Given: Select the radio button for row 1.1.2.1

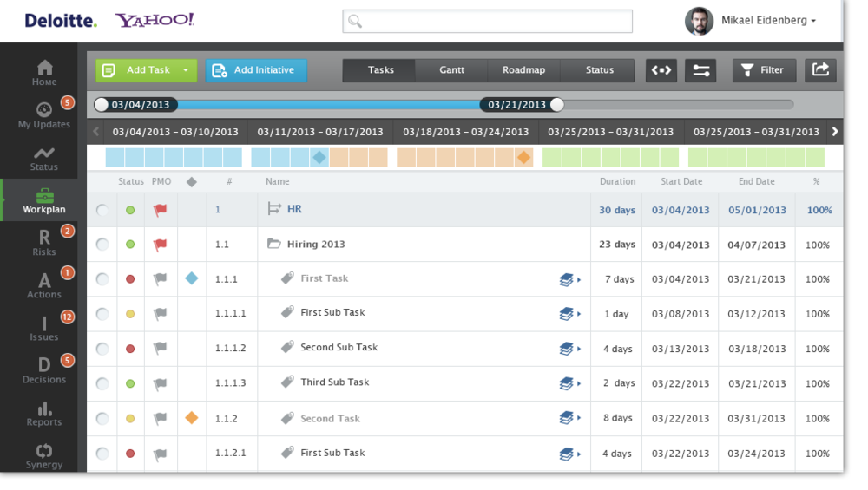Looking at the screenshot, I should 102,454.
